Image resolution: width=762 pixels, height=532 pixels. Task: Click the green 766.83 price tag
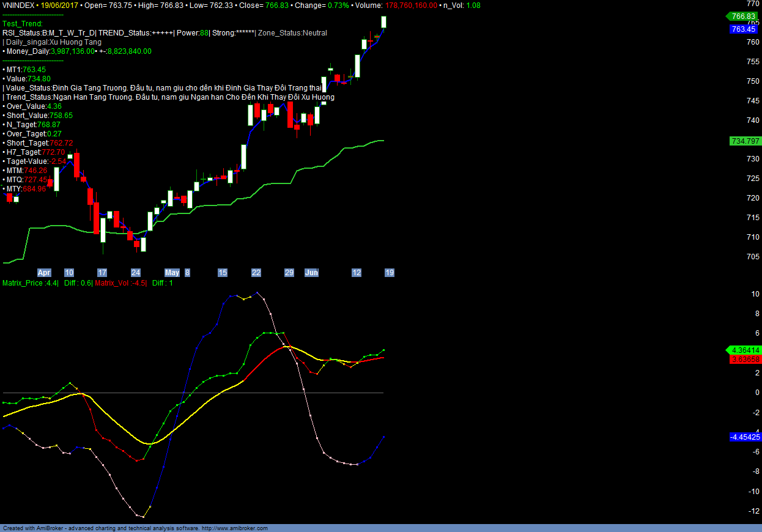[x=742, y=17]
